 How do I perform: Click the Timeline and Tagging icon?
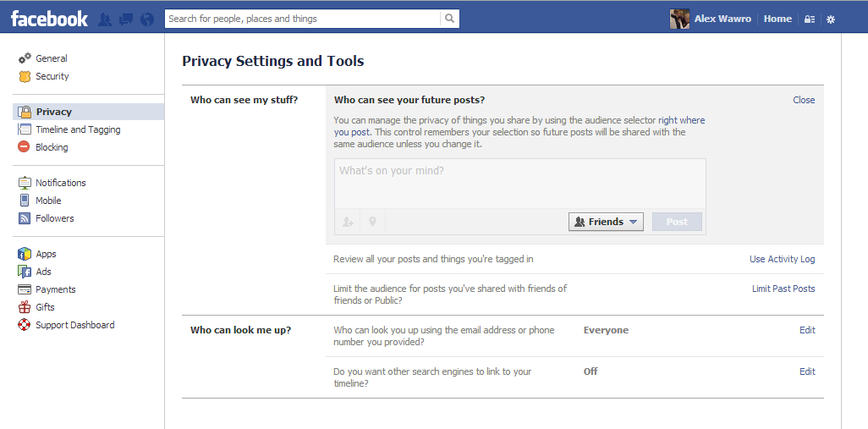[x=25, y=129]
